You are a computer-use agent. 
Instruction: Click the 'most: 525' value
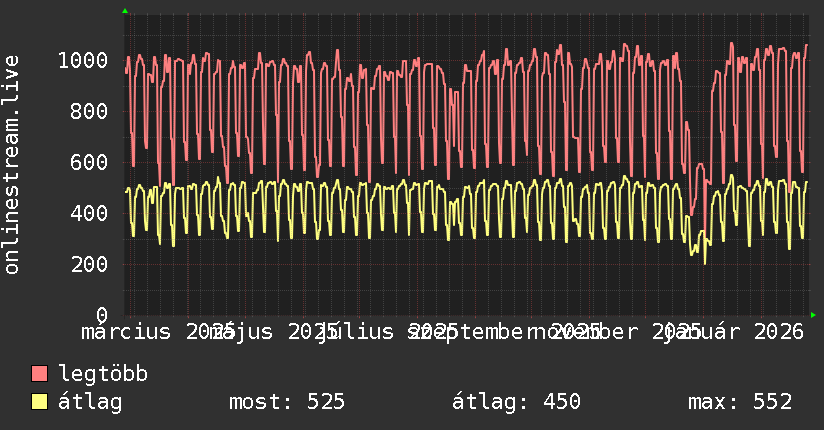[x=287, y=402]
